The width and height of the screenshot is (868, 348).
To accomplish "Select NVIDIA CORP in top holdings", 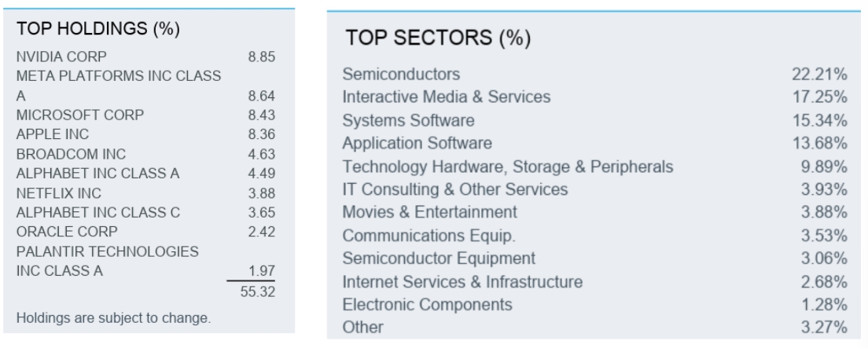I will coord(61,57).
